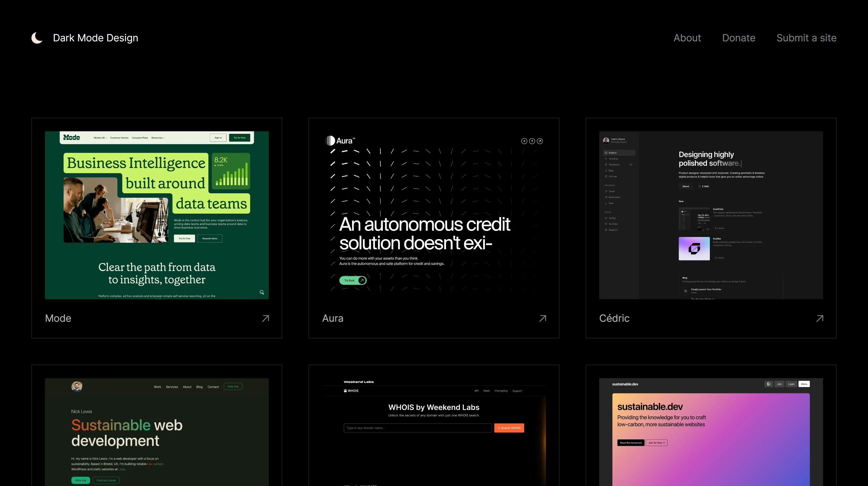Open the Donate page
Image resolution: width=868 pixels, height=486 pixels.
pyautogui.click(x=739, y=38)
